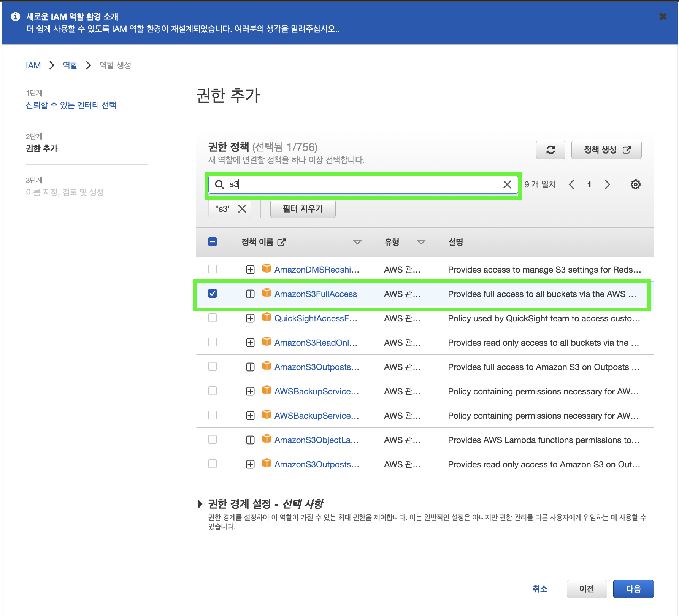The width and height of the screenshot is (679, 616).
Task: Open 정책 이름 column sort dropdown
Action: [x=357, y=242]
